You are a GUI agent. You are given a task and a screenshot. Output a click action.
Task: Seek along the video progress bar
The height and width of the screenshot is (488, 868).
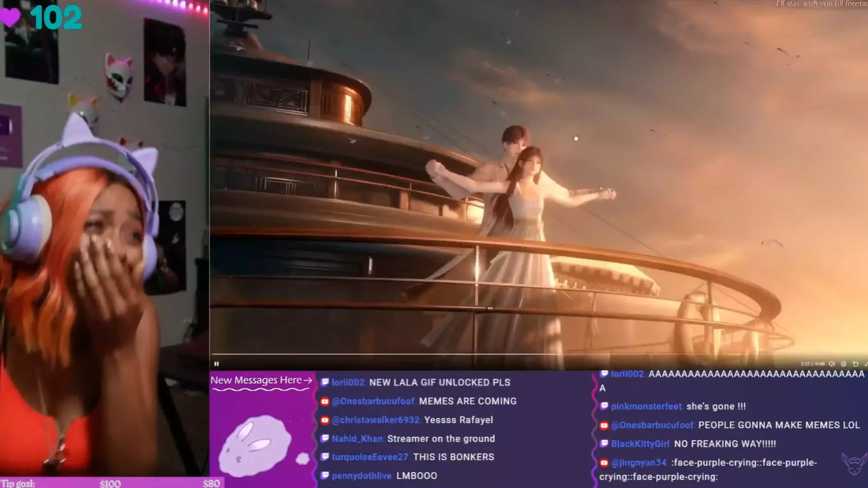point(539,354)
